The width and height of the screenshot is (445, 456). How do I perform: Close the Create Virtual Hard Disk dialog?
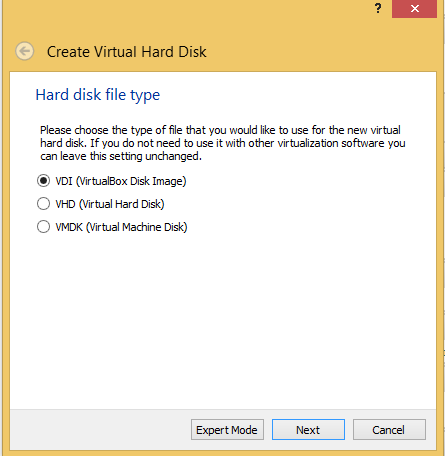(414, 9)
